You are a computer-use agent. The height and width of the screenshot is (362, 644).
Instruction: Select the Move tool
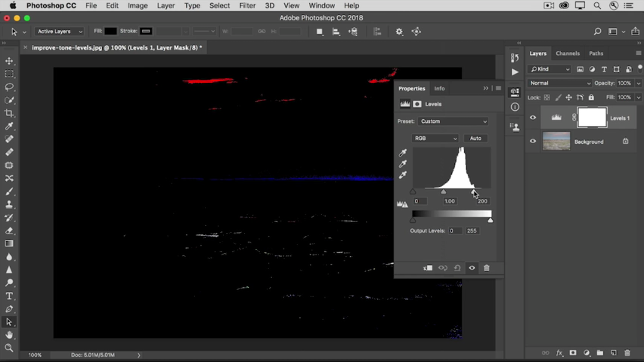click(9, 61)
